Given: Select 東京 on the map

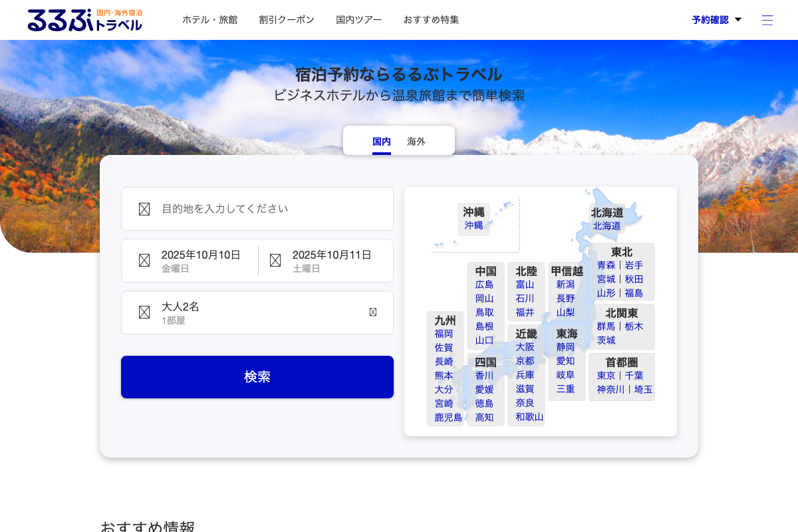Looking at the screenshot, I should pos(606,375).
